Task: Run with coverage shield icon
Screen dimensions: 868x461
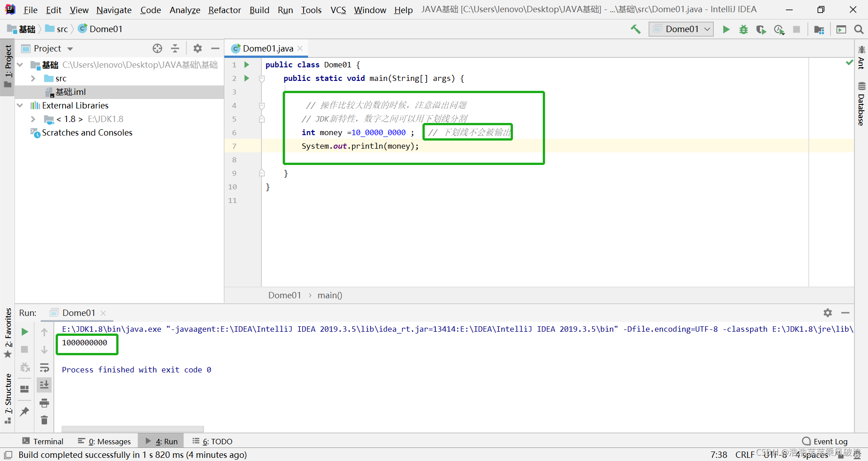Action: 761,29
